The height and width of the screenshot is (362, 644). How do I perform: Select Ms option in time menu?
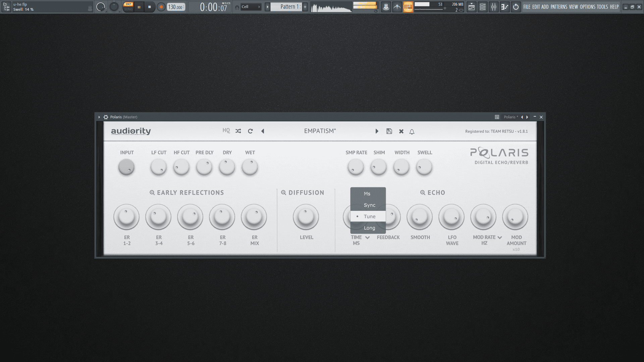point(368,194)
